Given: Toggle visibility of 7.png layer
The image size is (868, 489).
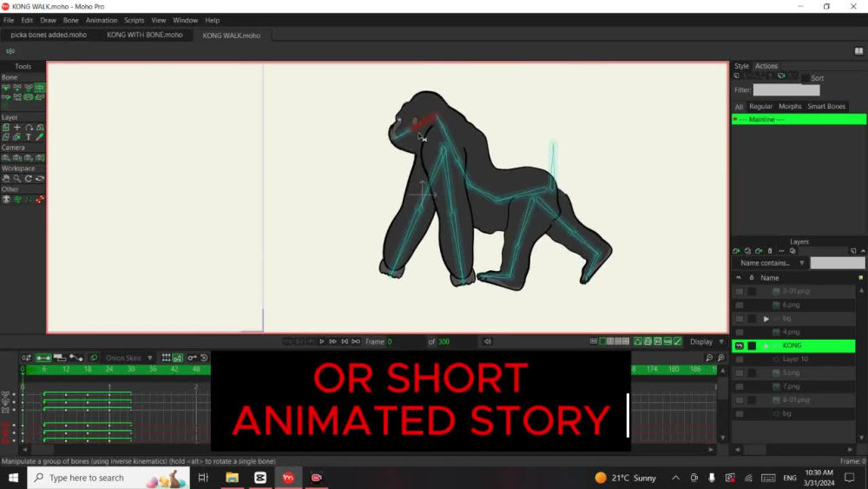Looking at the screenshot, I should (x=739, y=387).
